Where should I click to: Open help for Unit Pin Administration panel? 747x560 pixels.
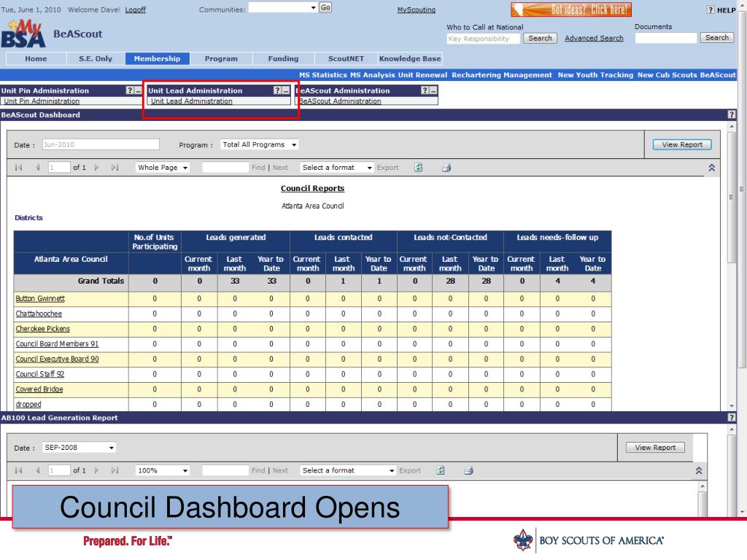pos(130,90)
